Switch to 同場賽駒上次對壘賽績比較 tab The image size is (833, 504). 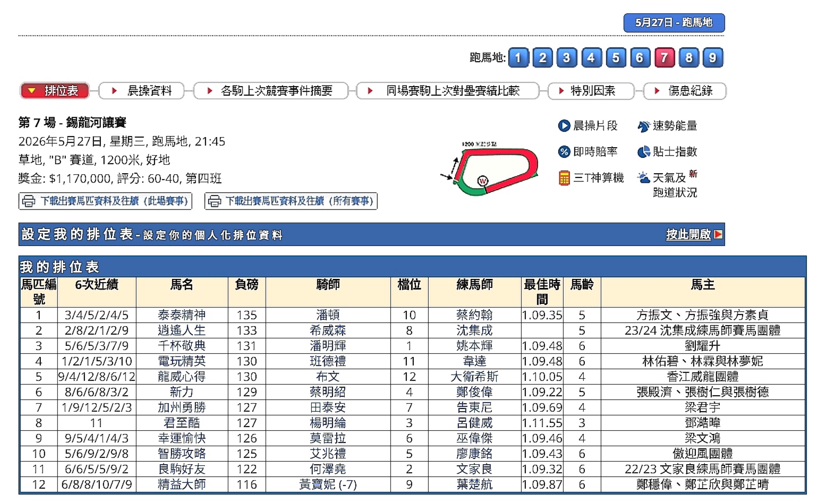coord(447,91)
